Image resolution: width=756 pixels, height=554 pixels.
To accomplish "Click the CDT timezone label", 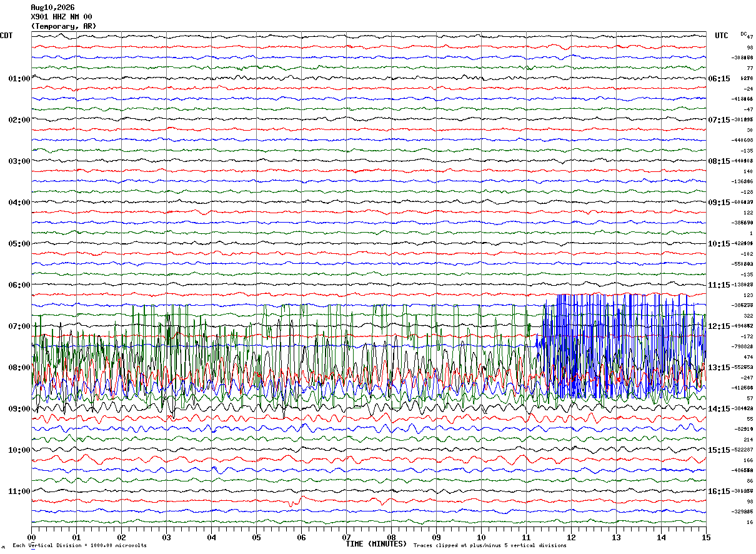I will coord(6,36).
